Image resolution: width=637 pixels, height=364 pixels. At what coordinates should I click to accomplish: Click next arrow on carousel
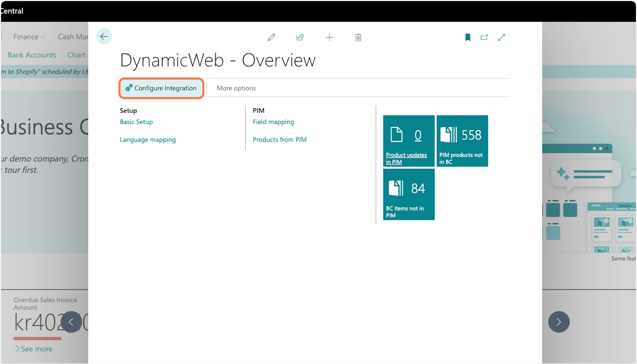(558, 322)
